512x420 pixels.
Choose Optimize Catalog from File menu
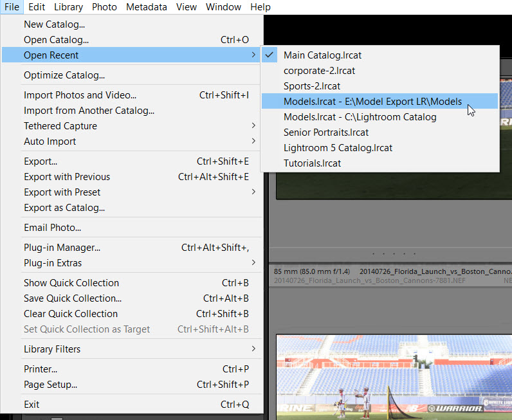(64, 75)
